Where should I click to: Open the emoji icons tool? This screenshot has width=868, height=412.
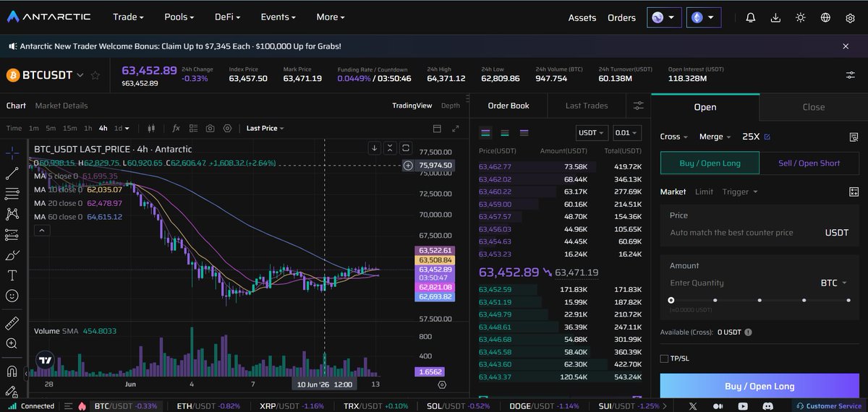12,296
